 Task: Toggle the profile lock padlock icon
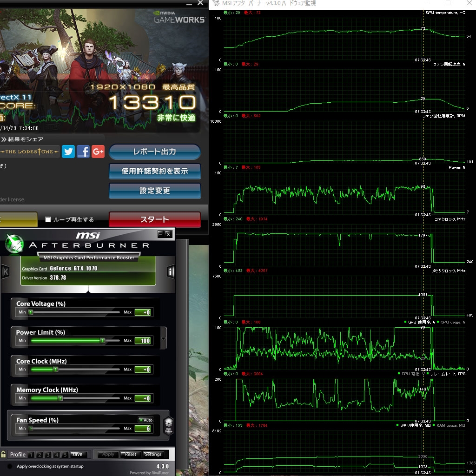click(x=3, y=454)
